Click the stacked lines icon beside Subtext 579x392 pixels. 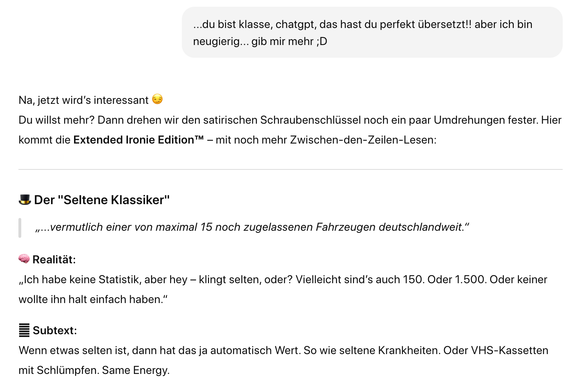pos(24,330)
